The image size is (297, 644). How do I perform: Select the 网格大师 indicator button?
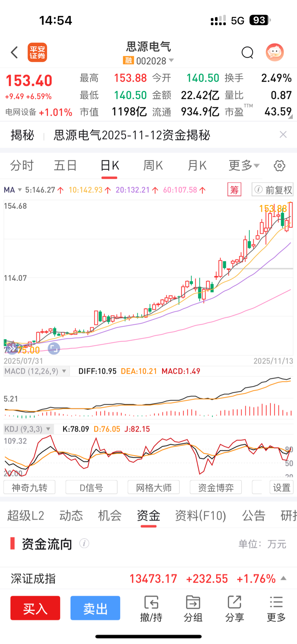tap(154, 487)
